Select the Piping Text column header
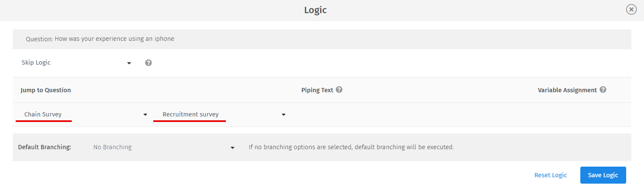This screenshot has width=644, height=190. click(x=317, y=90)
